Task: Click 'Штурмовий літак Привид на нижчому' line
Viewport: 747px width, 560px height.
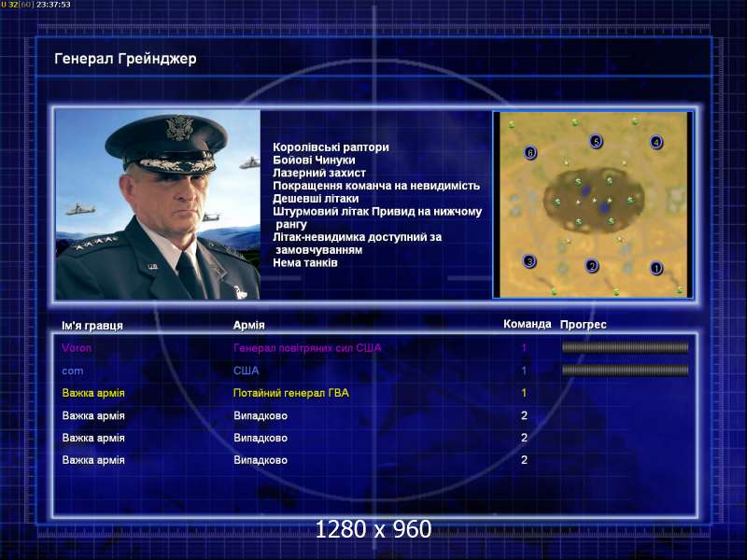Action: click(x=377, y=212)
